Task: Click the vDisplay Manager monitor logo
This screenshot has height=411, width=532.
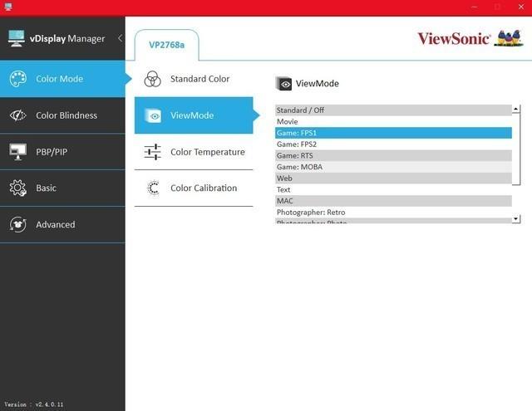Action: (17, 38)
